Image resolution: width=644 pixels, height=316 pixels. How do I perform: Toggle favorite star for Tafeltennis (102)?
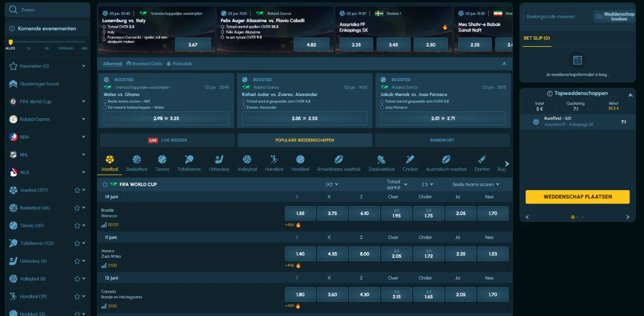coord(77,243)
